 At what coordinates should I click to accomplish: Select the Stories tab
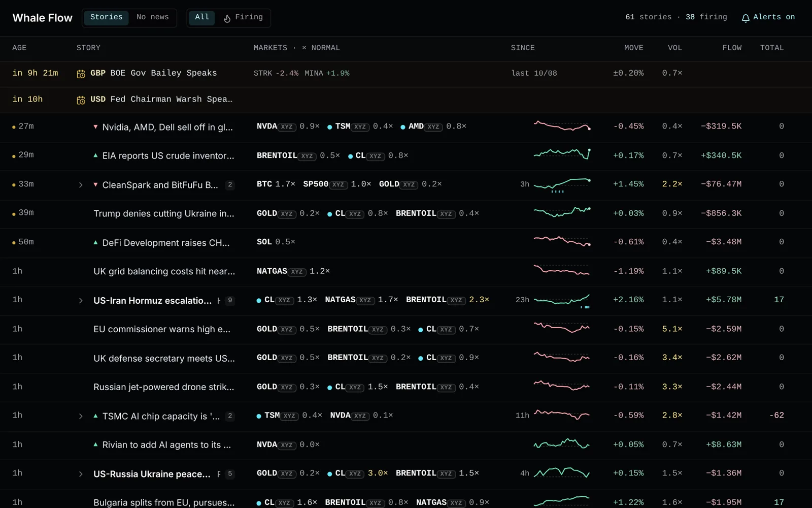[x=106, y=17]
